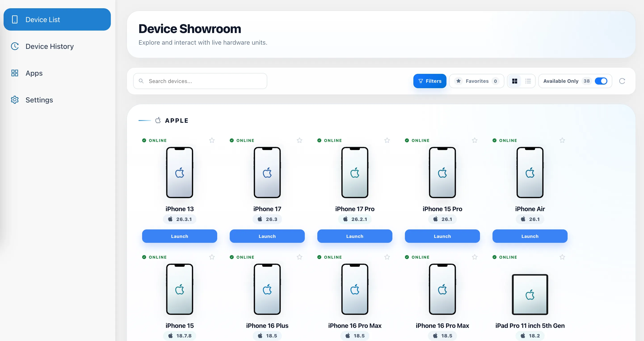The width and height of the screenshot is (644, 341).
Task: Go to Device History
Action: (x=57, y=46)
